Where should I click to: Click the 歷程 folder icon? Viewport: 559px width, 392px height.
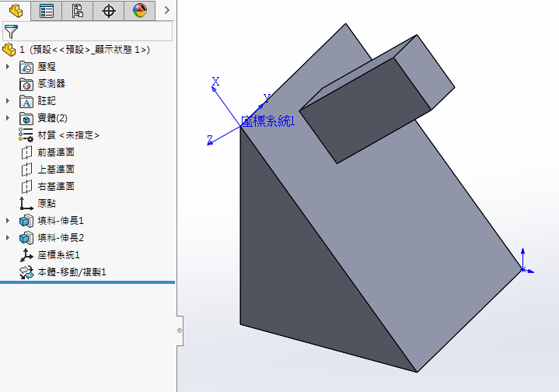[26, 67]
